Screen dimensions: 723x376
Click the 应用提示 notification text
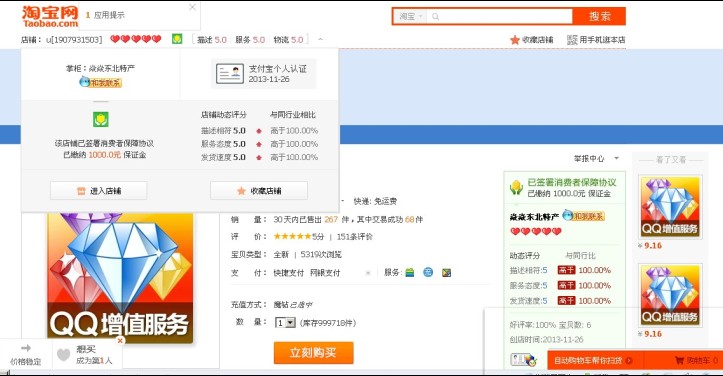click(109, 15)
